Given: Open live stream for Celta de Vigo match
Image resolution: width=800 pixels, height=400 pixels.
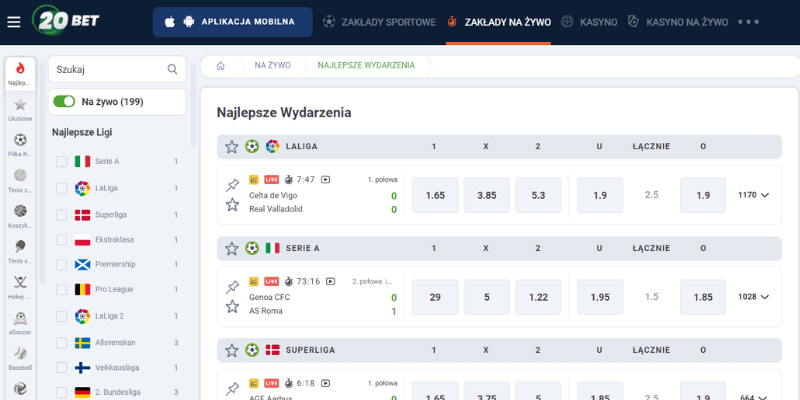Looking at the screenshot, I should point(325,180).
